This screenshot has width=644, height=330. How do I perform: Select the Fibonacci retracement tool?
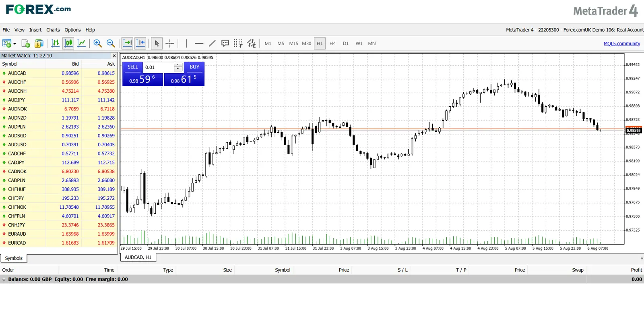[x=238, y=44]
